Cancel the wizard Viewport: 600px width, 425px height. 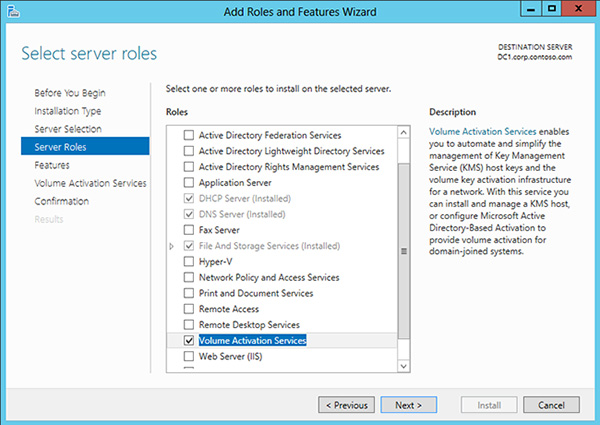coord(551,405)
